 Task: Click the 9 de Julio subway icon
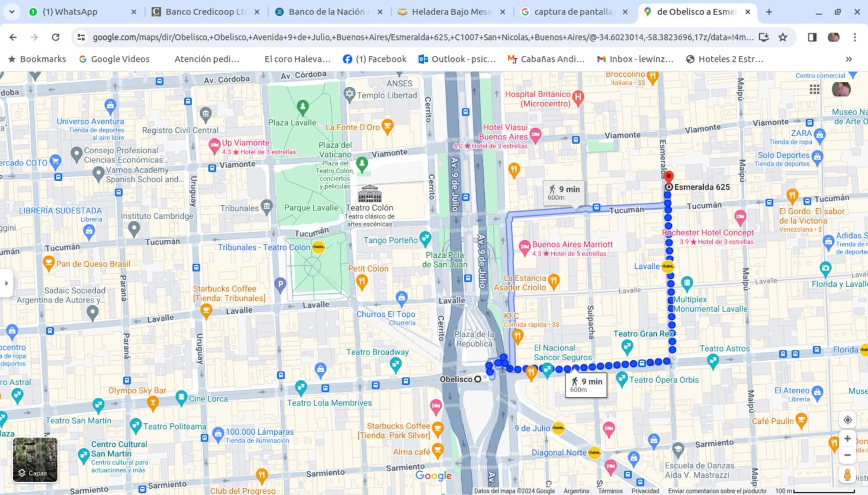pyautogui.click(x=558, y=428)
